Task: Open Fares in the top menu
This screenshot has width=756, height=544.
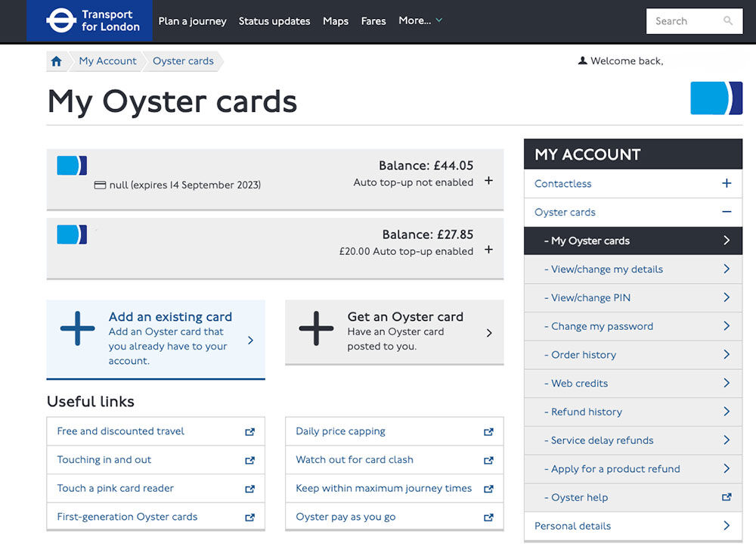Action: tap(373, 20)
